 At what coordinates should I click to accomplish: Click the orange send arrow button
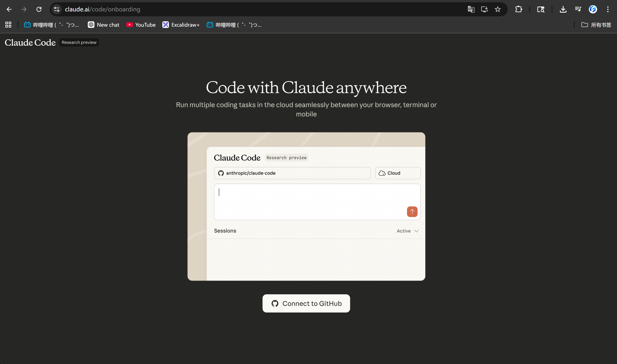click(x=412, y=212)
